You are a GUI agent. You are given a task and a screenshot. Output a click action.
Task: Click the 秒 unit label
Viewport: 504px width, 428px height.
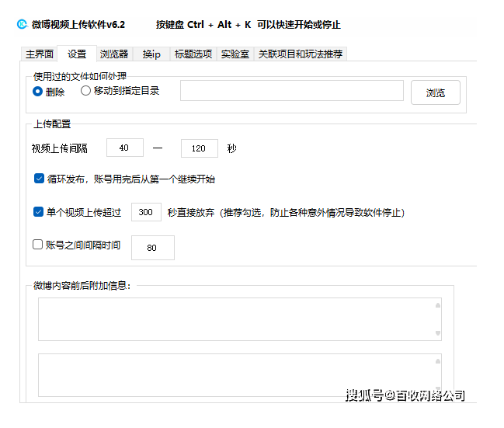[x=231, y=148]
